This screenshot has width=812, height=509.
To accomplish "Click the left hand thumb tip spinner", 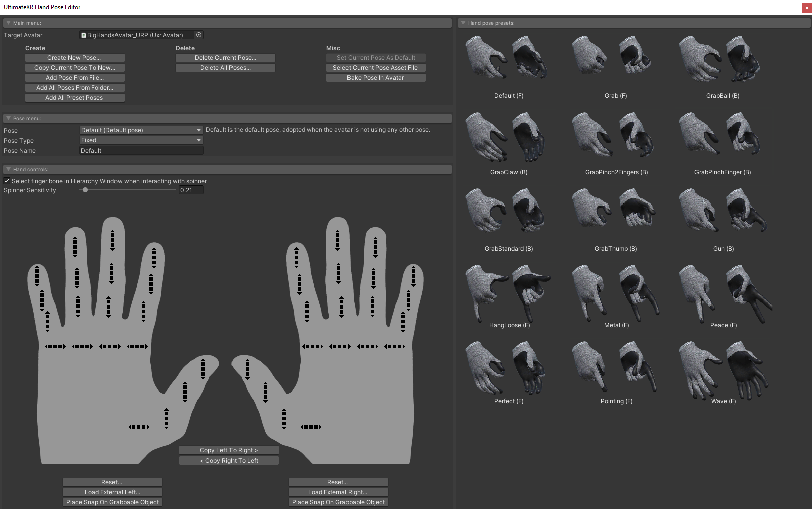I will pos(203,369).
